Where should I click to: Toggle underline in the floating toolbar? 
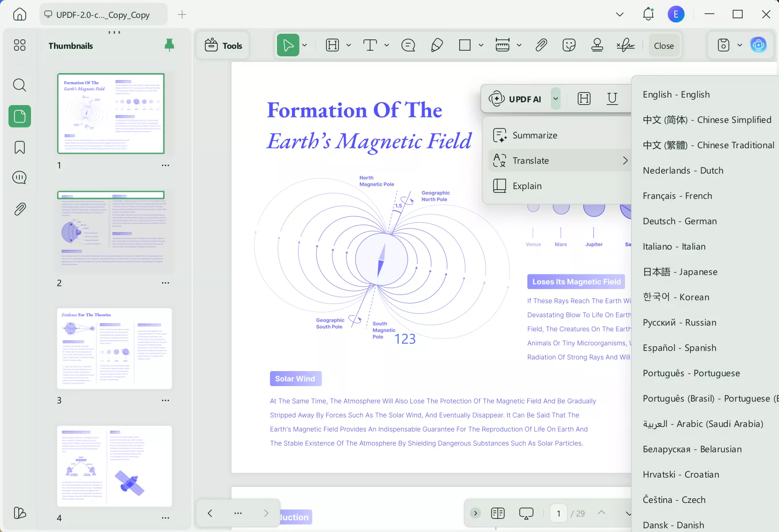coord(612,99)
